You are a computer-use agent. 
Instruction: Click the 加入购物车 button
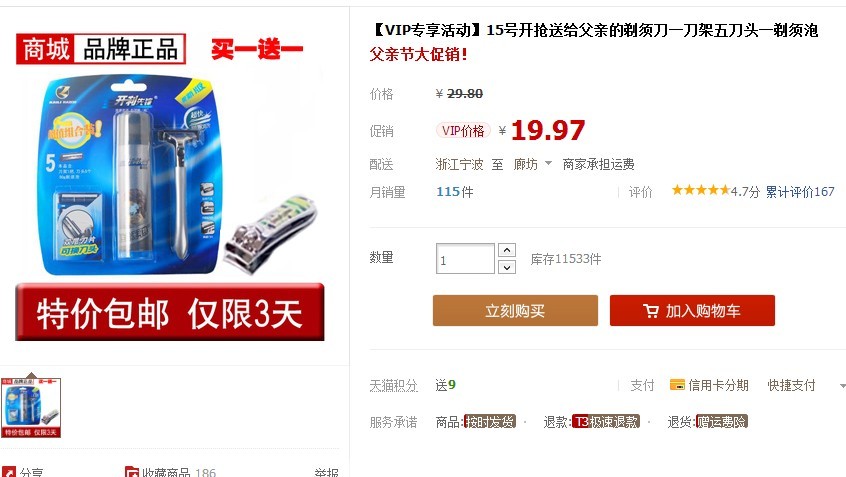[692, 310]
